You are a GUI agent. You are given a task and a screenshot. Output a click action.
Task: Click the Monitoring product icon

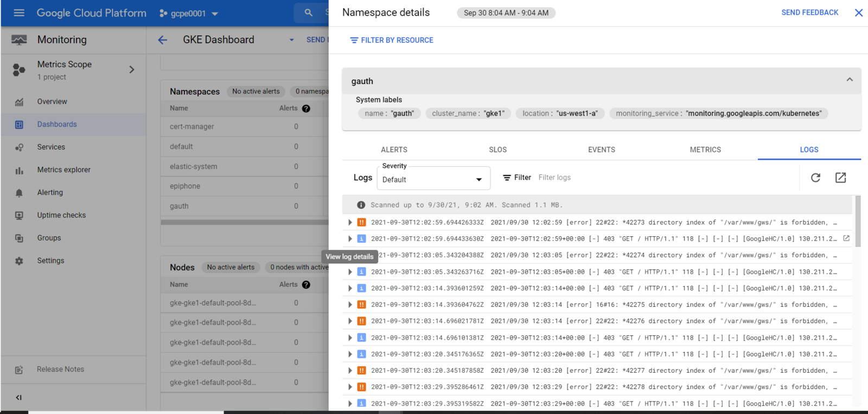coord(19,40)
